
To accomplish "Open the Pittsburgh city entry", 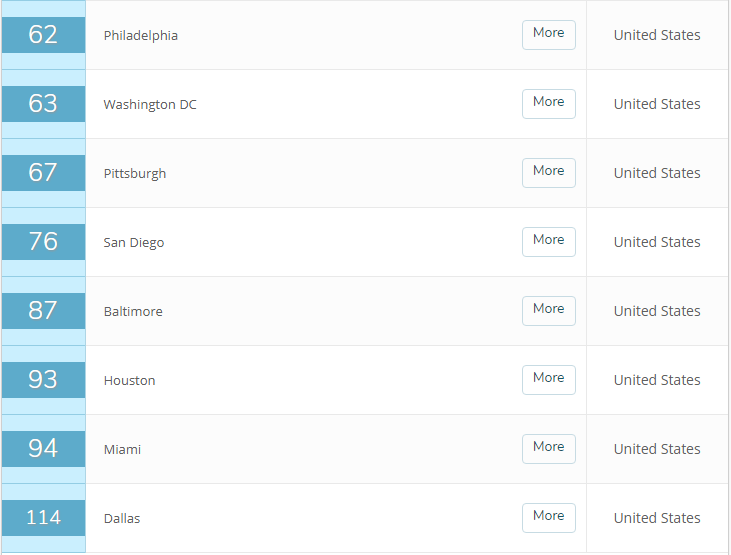I will pyautogui.click(x=135, y=173).
